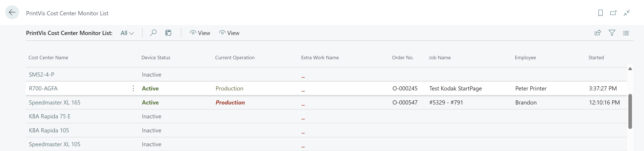Image resolution: width=644 pixels, height=151 pixels.
Task: Open the SM52-4-P cost center link
Action: tap(41, 75)
